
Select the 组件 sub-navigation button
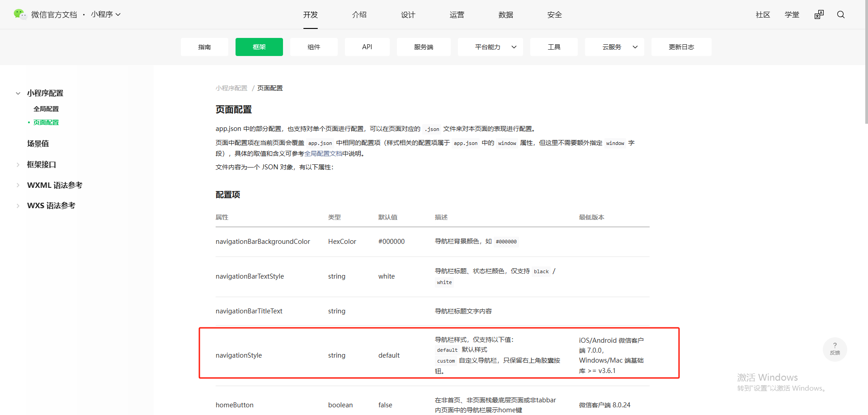click(314, 47)
